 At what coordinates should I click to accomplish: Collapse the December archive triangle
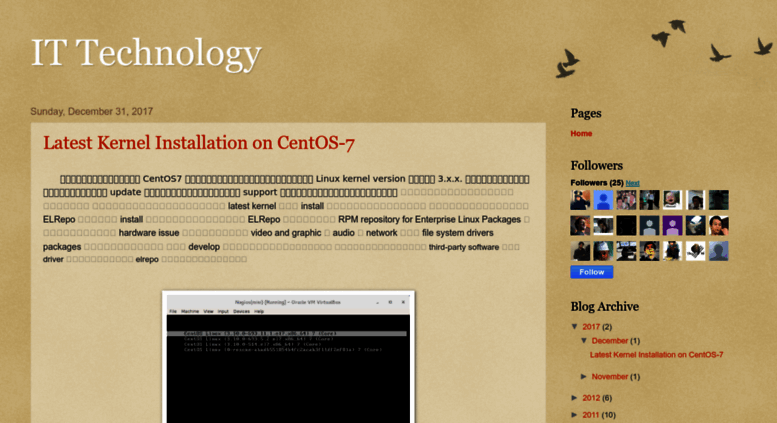[584, 340]
